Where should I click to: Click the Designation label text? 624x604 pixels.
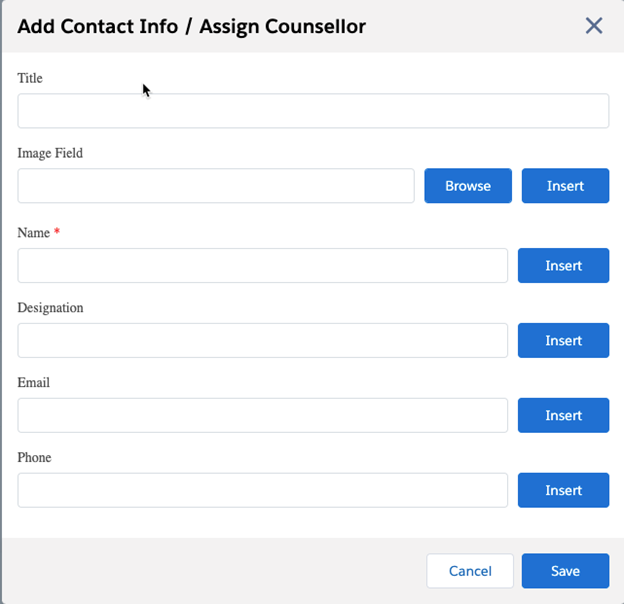coord(51,308)
